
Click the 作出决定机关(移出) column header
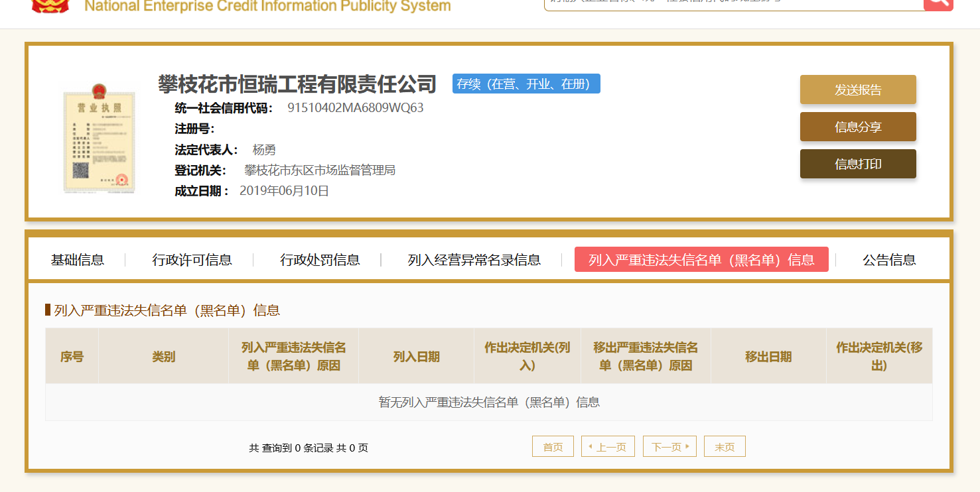879,356
